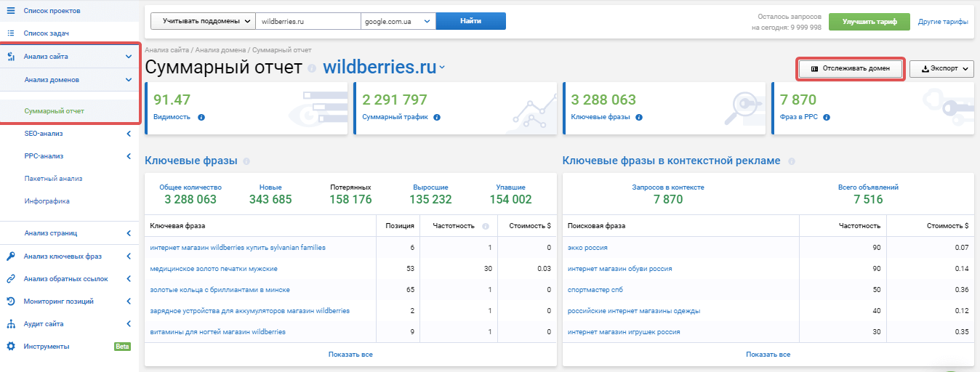Open the Экспорт dropdown button
The image size is (980, 372).
click(x=941, y=68)
